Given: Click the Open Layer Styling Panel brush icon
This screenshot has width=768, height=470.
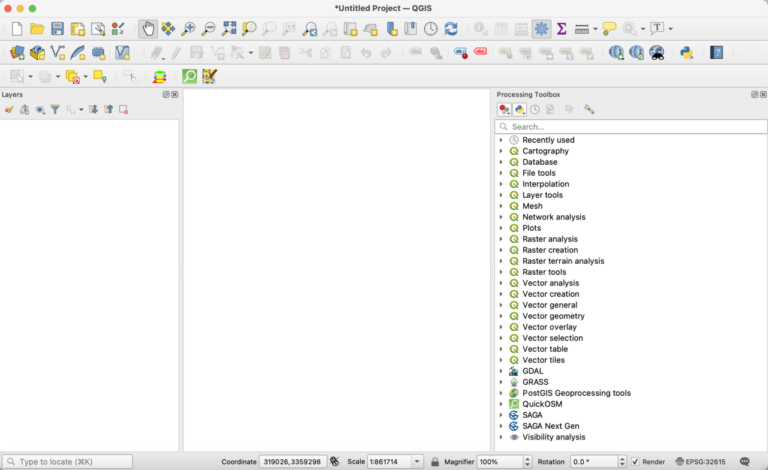Looking at the screenshot, I should pos(9,110).
